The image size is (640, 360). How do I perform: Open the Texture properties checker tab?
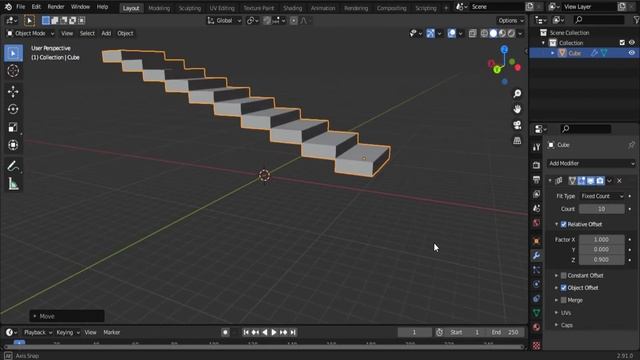pyautogui.click(x=536, y=345)
